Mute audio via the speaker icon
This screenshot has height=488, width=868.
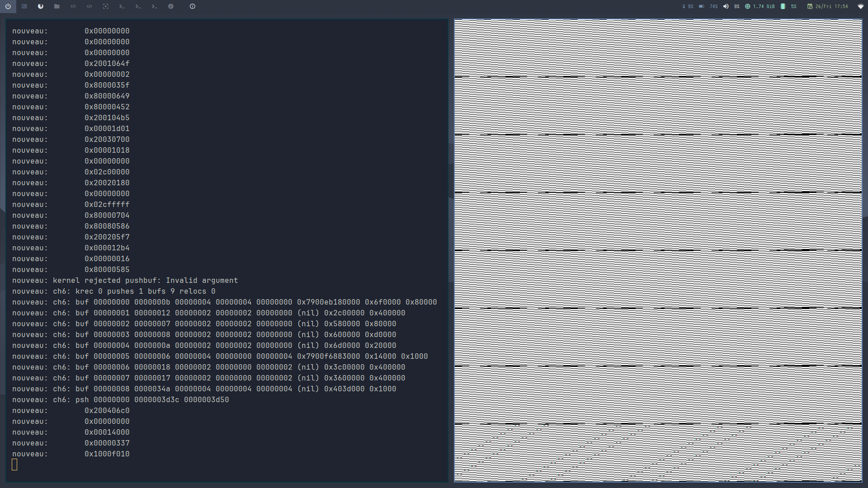(726, 6)
